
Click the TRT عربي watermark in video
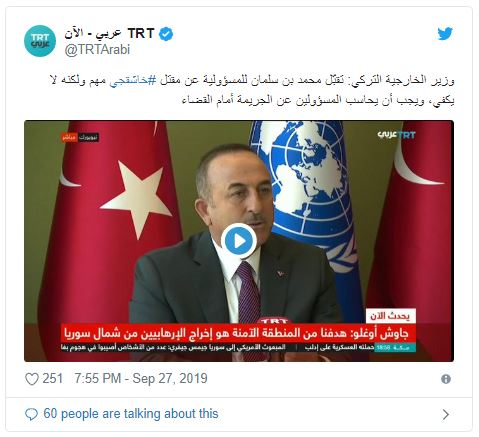tap(397, 135)
